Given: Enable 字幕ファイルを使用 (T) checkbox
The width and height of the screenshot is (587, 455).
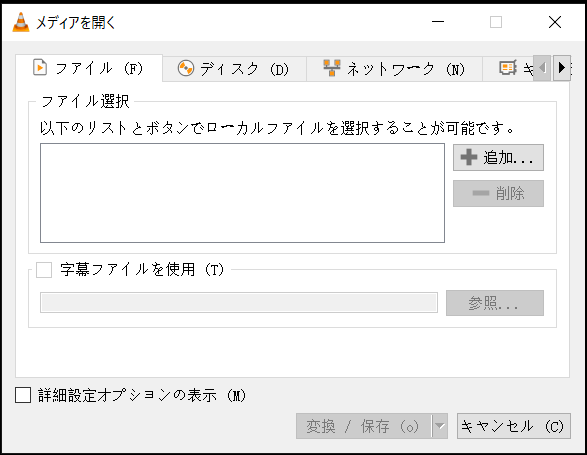Looking at the screenshot, I should click(44, 270).
